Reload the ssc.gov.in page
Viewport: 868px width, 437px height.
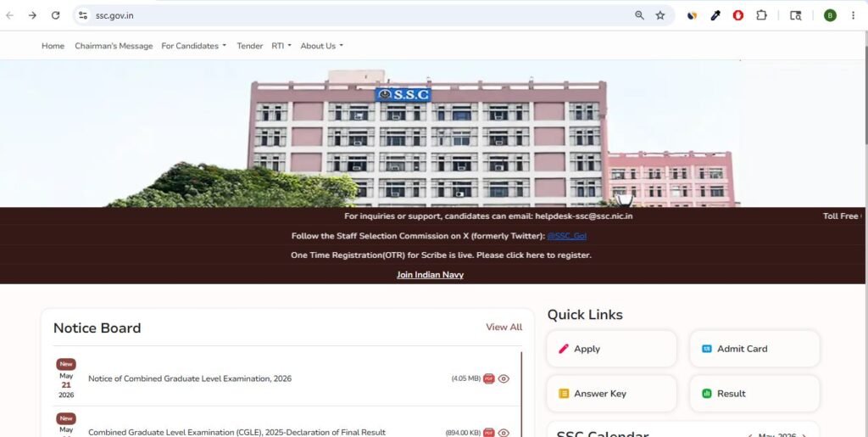pos(55,15)
